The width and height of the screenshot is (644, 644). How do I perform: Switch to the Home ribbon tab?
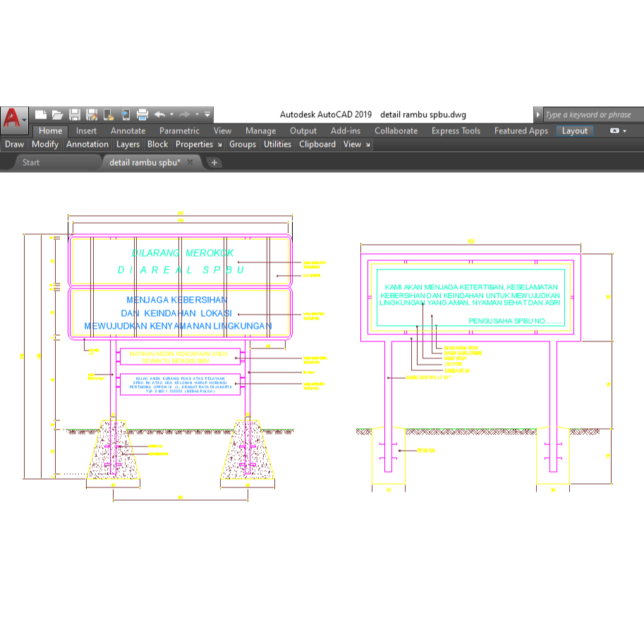click(x=51, y=131)
